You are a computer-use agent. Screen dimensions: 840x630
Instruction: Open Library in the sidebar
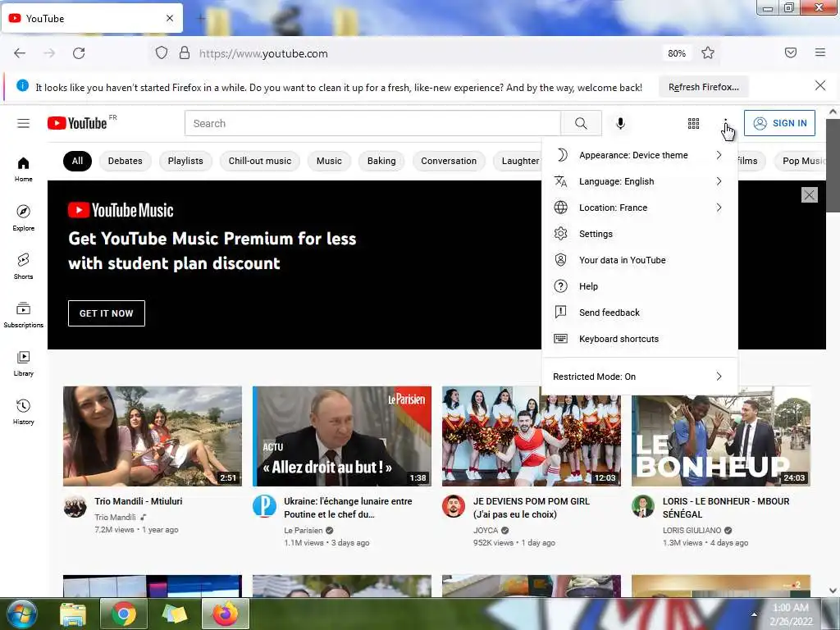point(23,363)
